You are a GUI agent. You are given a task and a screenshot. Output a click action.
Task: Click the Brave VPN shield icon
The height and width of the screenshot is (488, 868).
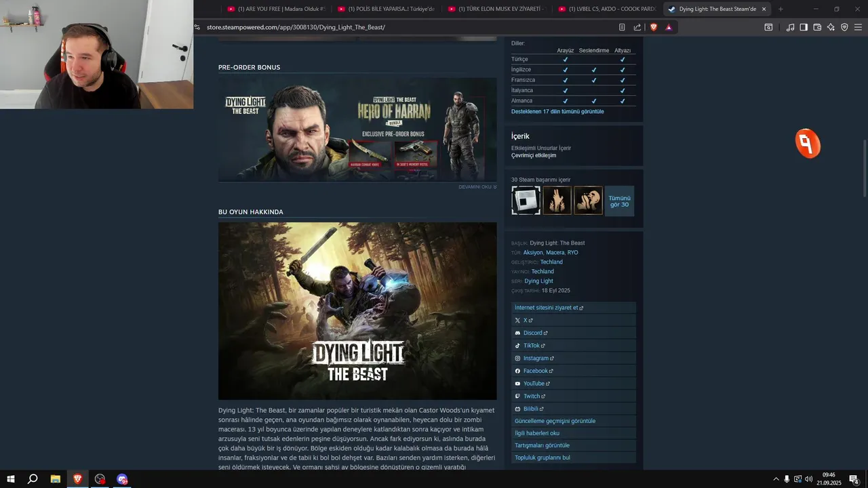click(844, 27)
